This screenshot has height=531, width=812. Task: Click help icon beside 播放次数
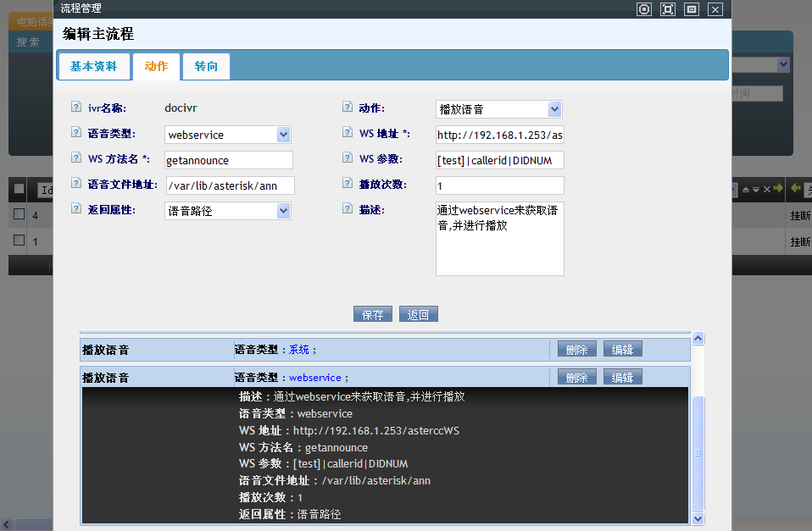348,184
